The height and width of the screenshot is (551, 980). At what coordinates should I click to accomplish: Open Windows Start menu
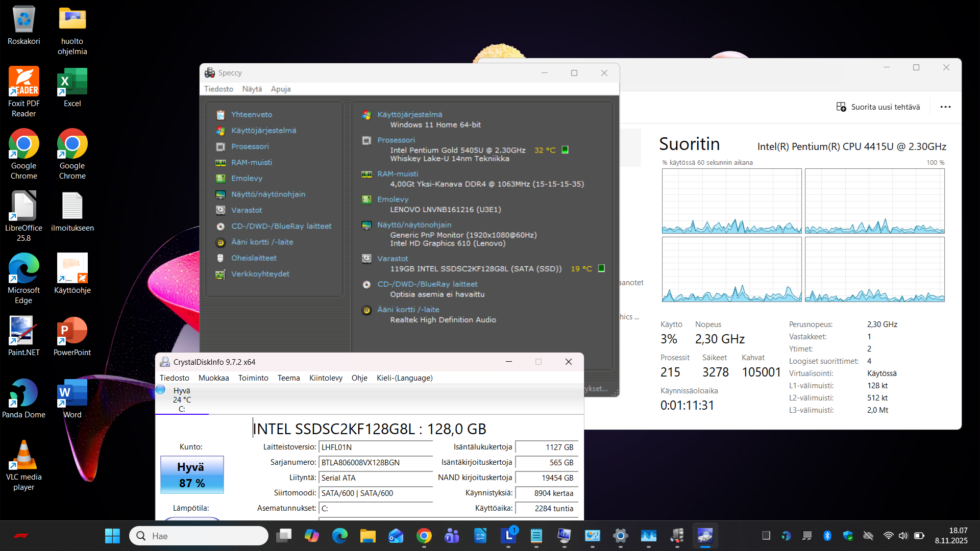112,536
